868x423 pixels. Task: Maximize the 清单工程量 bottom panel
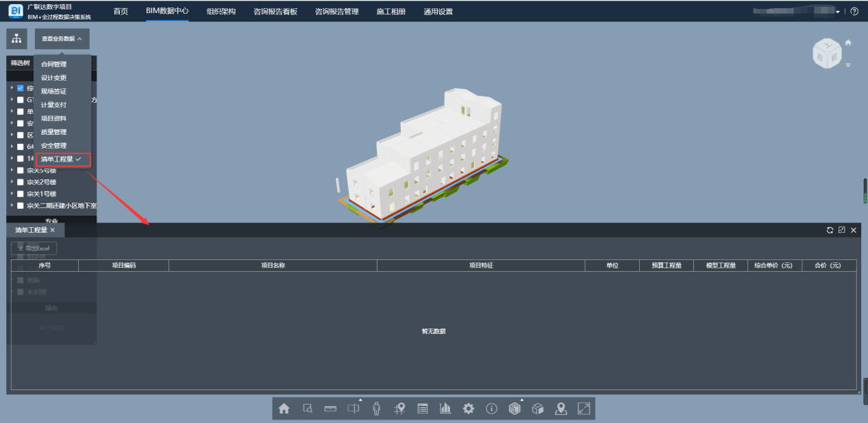pyautogui.click(x=842, y=231)
